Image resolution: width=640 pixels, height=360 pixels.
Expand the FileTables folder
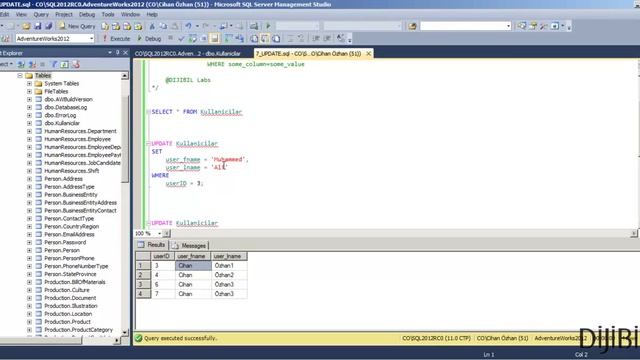pyautogui.click(x=29, y=91)
